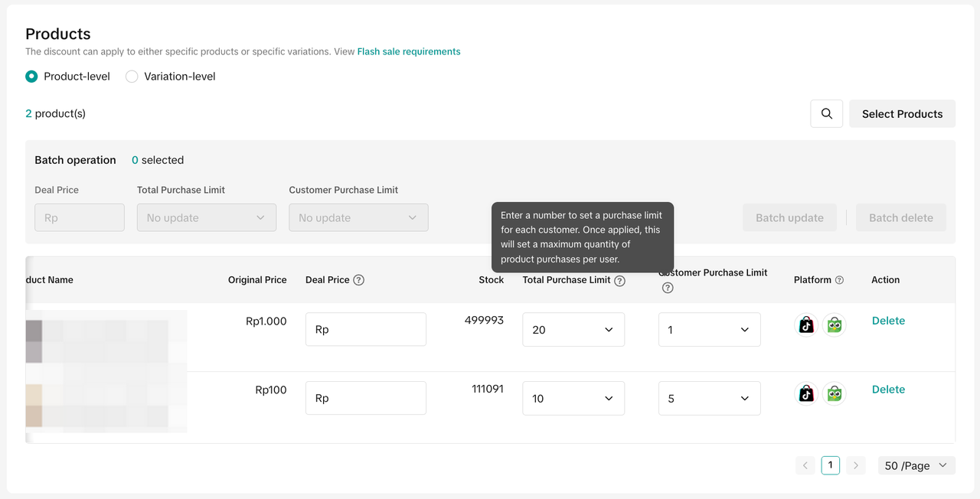Image resolution: width=980 pixels, height=499 pixels.
Task: Open the Flash sale requirements link
Action: 409,52
